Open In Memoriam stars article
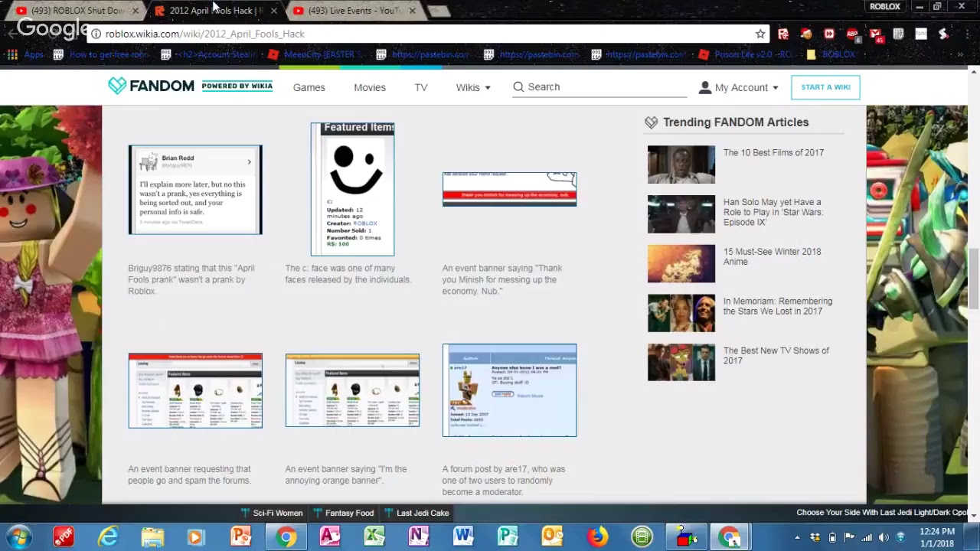The height and width of the screenshot is (551, 980). [777, 306]
